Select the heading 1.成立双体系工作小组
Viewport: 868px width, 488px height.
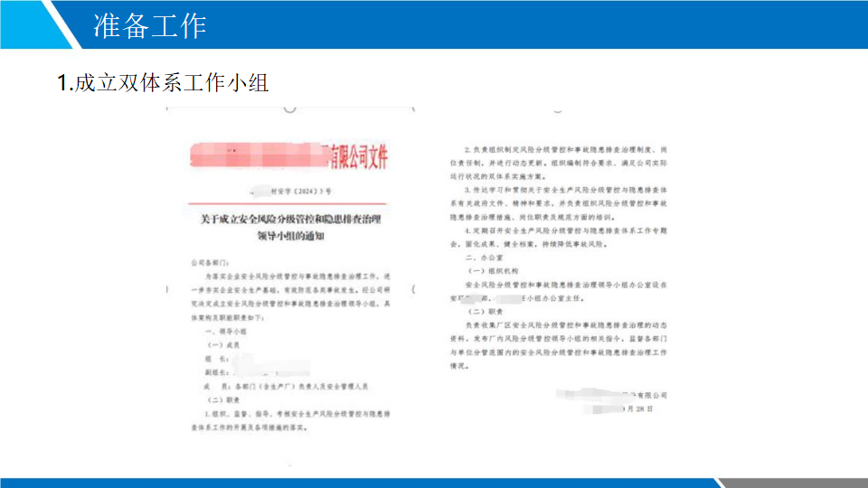point(163,83)
